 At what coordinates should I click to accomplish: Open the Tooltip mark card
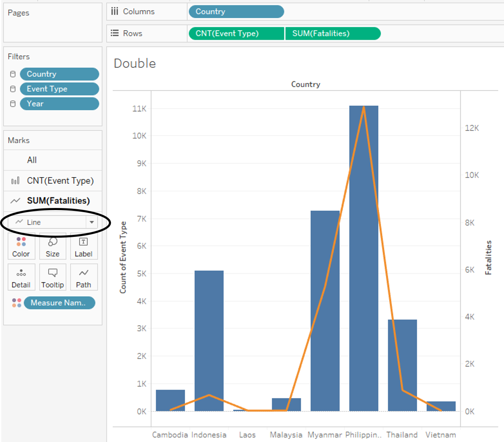point(52,277)
